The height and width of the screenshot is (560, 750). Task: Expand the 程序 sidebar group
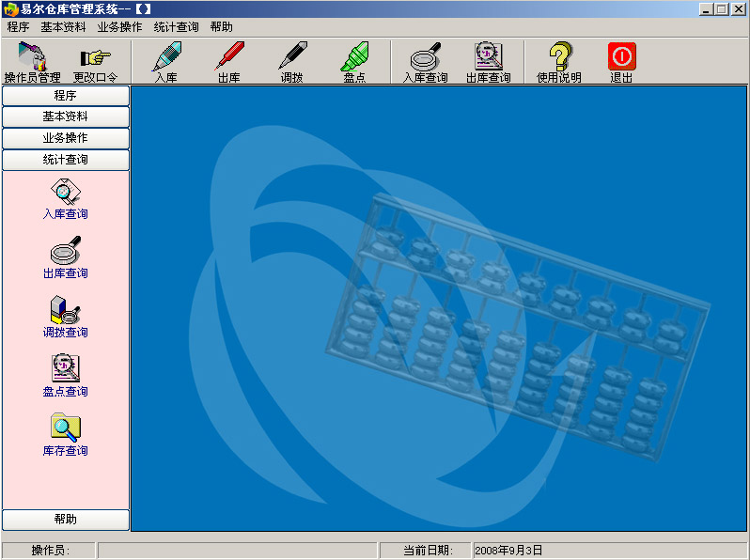pyautogui.click(x=66, y=96)
